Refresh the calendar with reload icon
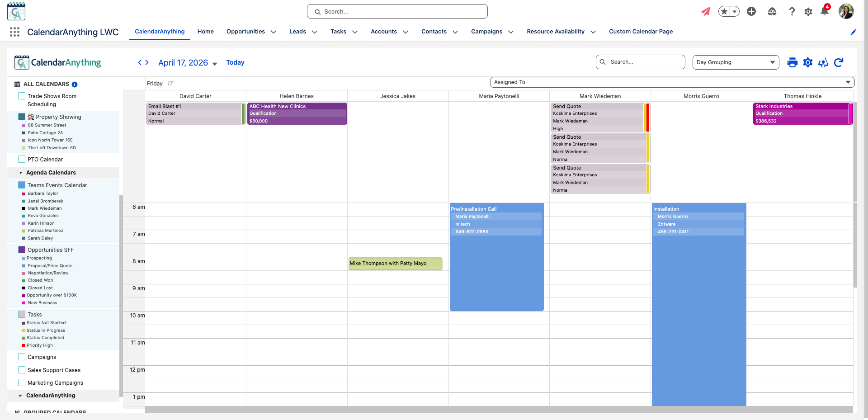 click(x=839, y=62)
